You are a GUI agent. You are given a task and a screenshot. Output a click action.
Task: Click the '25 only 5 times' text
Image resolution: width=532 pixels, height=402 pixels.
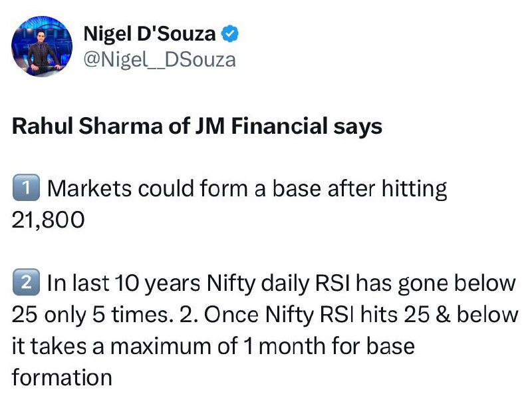coord(90,315)
